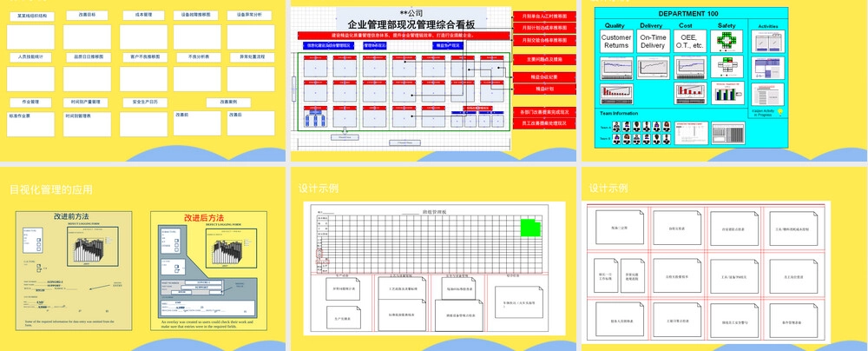Click the 人员技能统计 label

coord(30,57)
